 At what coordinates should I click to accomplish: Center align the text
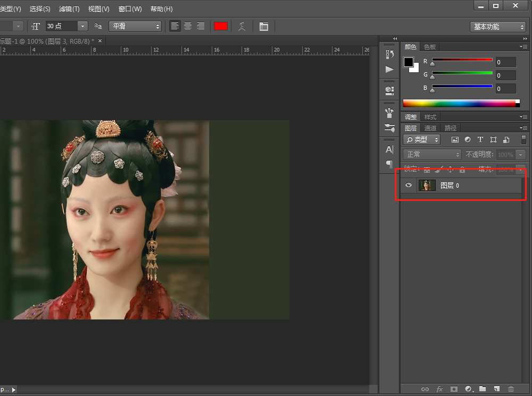coord(188,26)
